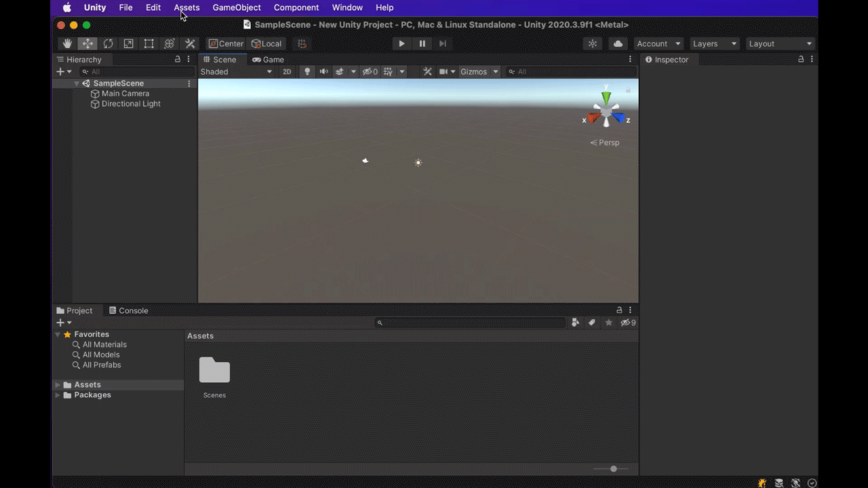Open the Hierarchy create plus dropdown

click(x=64, y=72)
